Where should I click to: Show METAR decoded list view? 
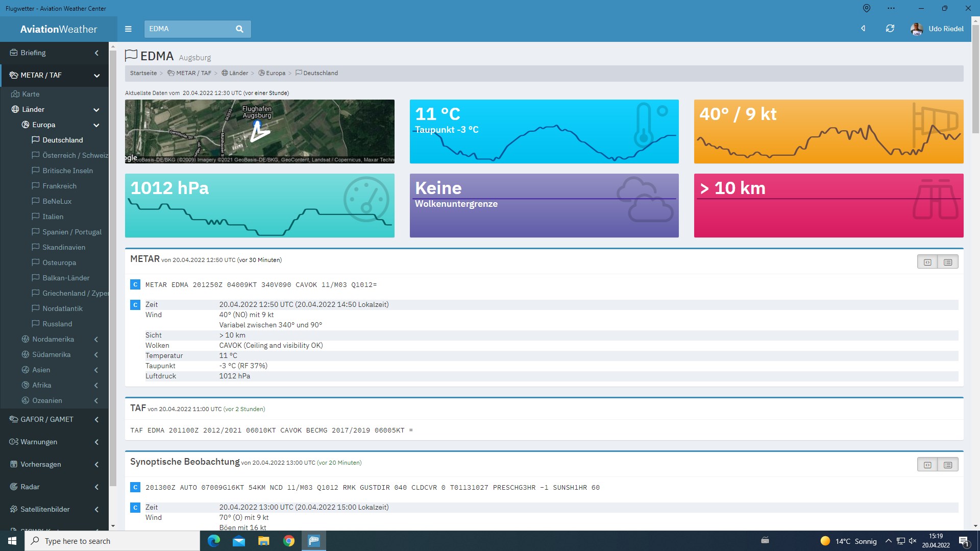(x=948, y=262)
